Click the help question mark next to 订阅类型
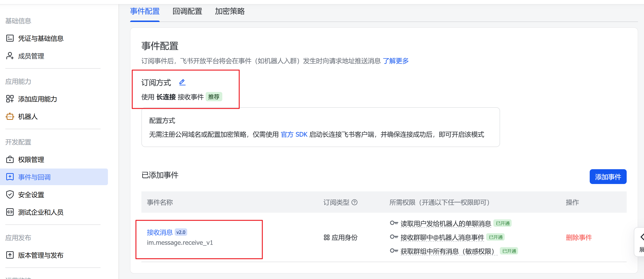This screenshot has width=644, height=279. point(354,202)
